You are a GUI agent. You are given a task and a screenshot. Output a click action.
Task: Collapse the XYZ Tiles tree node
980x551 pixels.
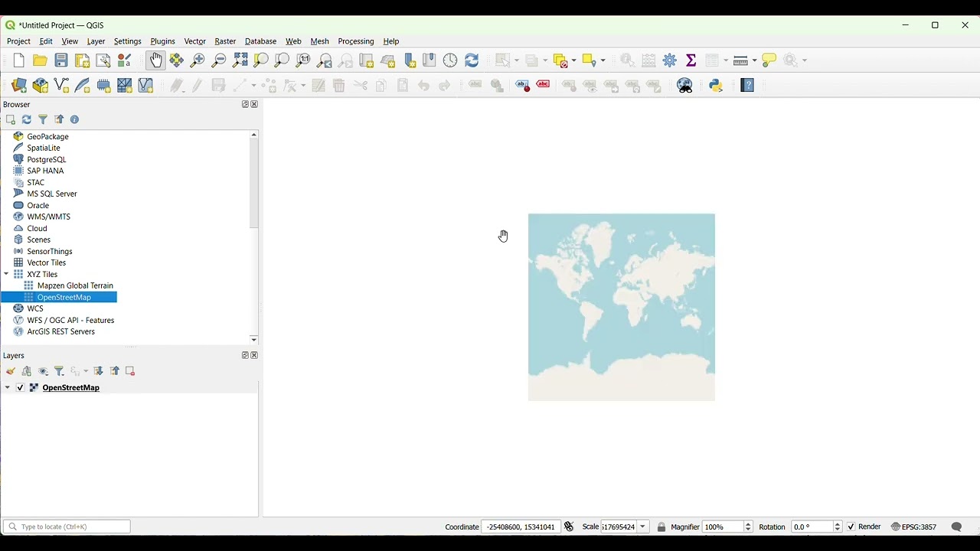(x=7, y=274)
